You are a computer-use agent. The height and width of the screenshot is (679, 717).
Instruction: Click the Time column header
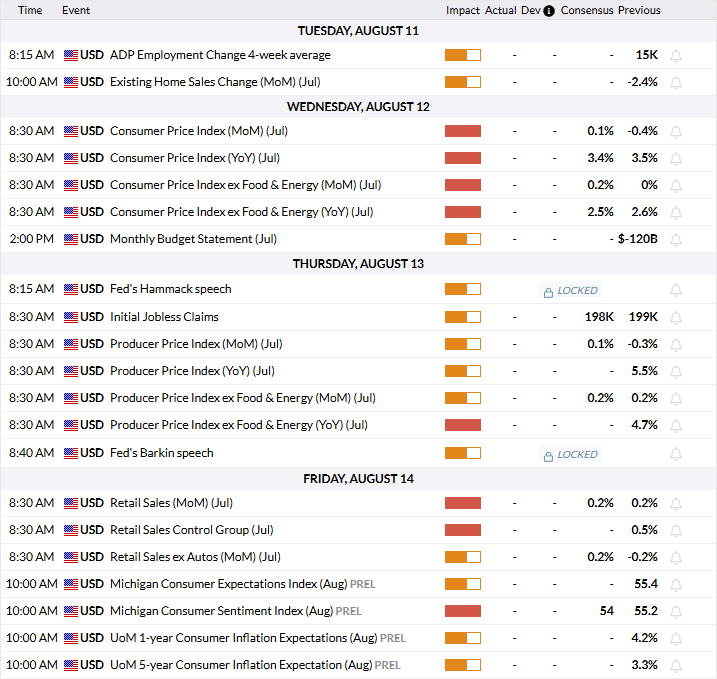[x=30, y=11]
